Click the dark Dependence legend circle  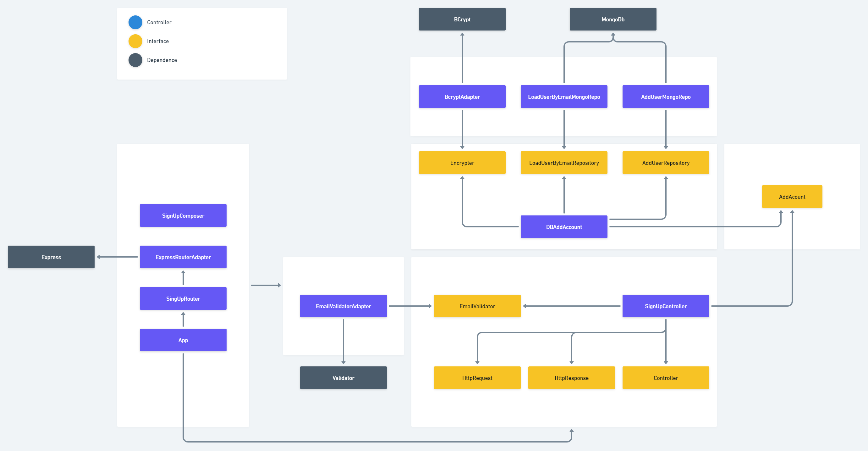click(x=135, y=60)
